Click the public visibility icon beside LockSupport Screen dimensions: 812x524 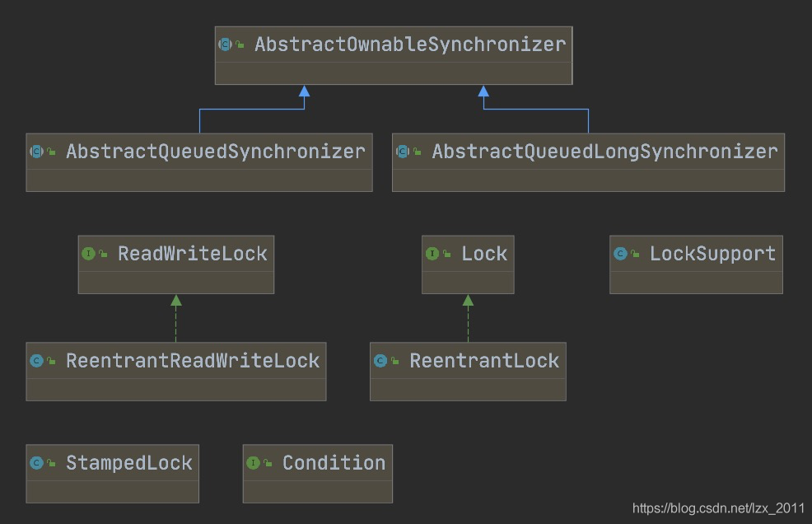635,254
